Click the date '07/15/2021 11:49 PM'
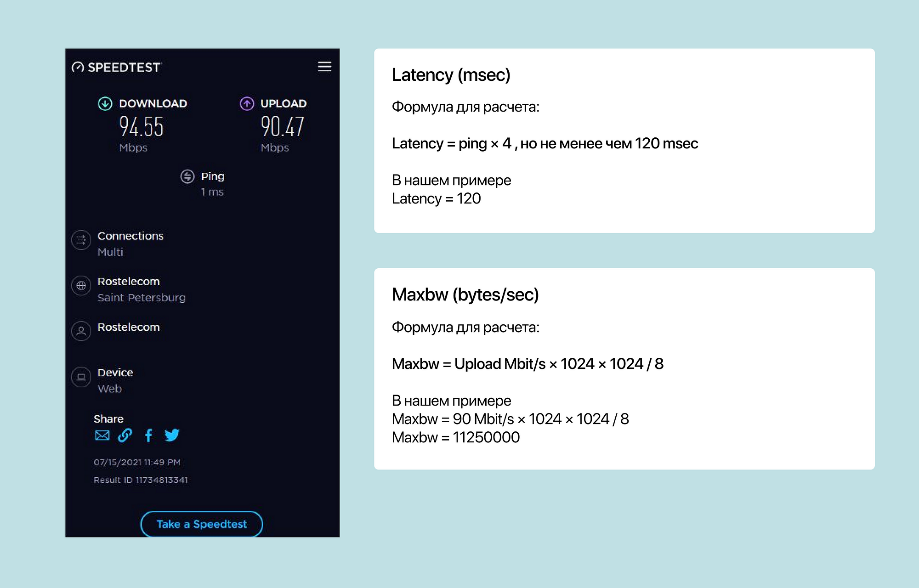 tap(137, 463)
